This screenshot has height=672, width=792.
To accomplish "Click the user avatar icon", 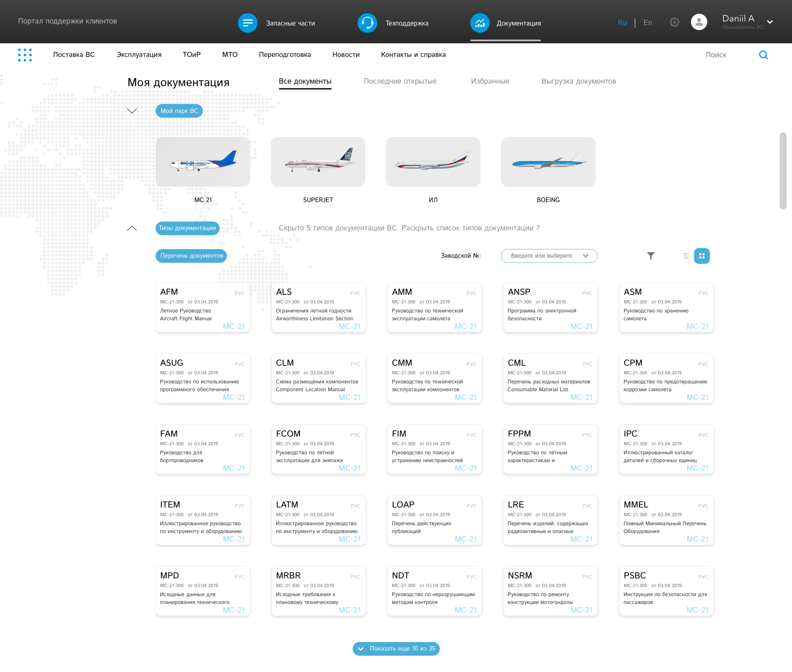I will point(699,22).
